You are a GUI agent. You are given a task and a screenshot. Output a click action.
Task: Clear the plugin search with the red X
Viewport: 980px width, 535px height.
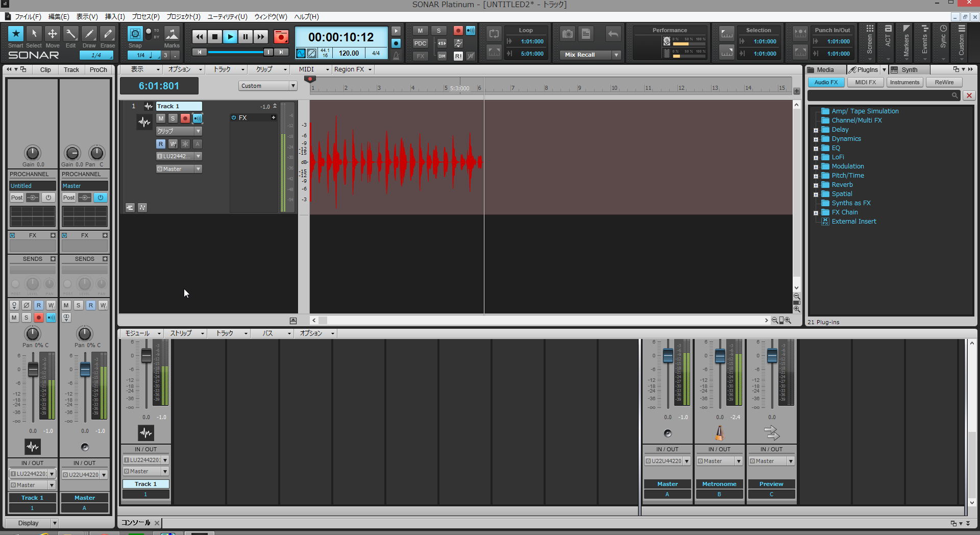click(x=969, y=95)
